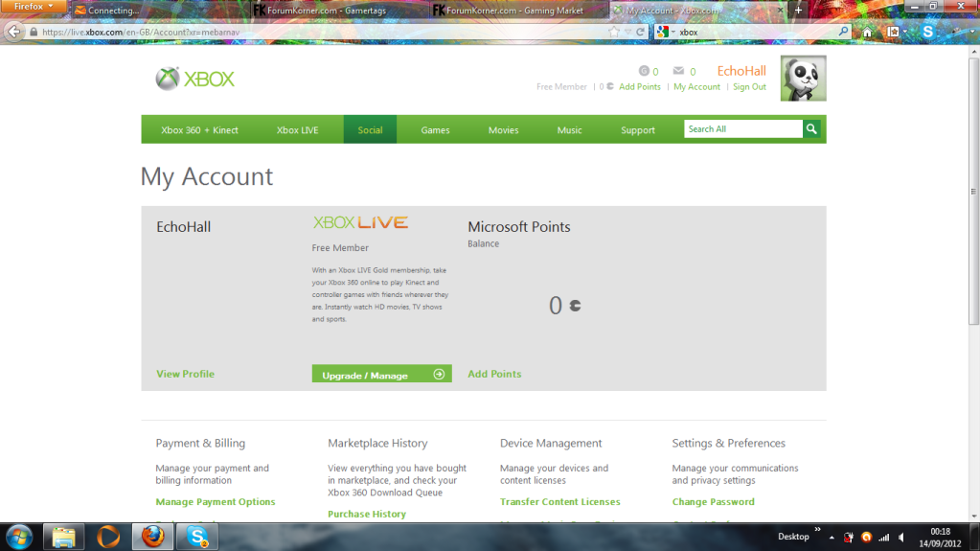980x551 pixels.
Task: Click the green search magnifier button
Action: point(811,129)
